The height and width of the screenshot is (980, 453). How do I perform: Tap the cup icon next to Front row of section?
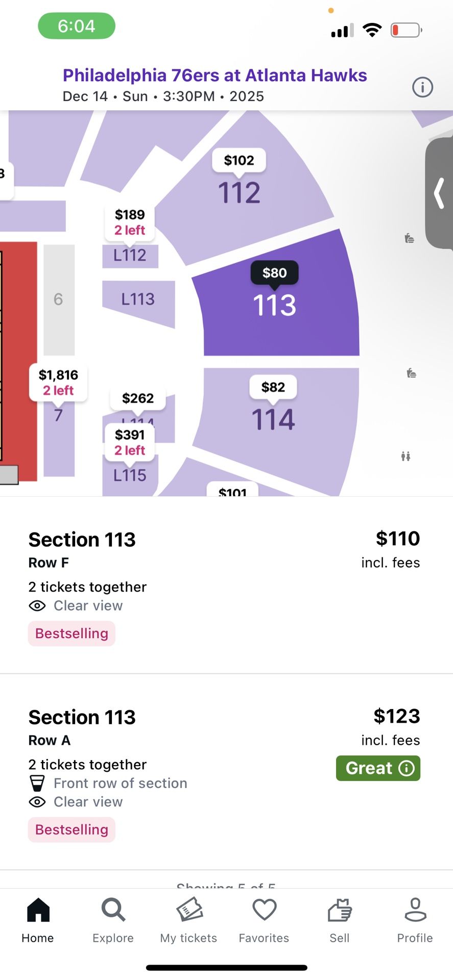pos(37,783)
